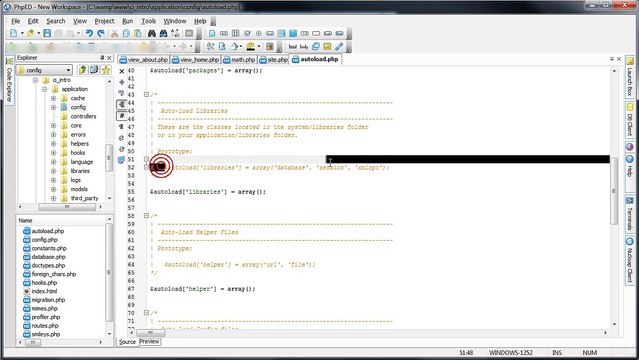Expand the third_party folder node
Viewport: 639px width, 360px height.
pyautogui.click(x=53, y=198)
